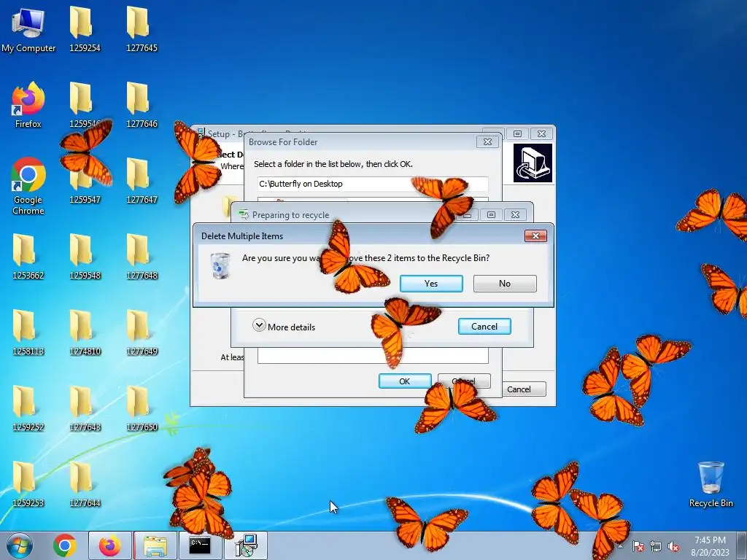
Task: Close the Preparing to recycle window
Action: point(516,215)
